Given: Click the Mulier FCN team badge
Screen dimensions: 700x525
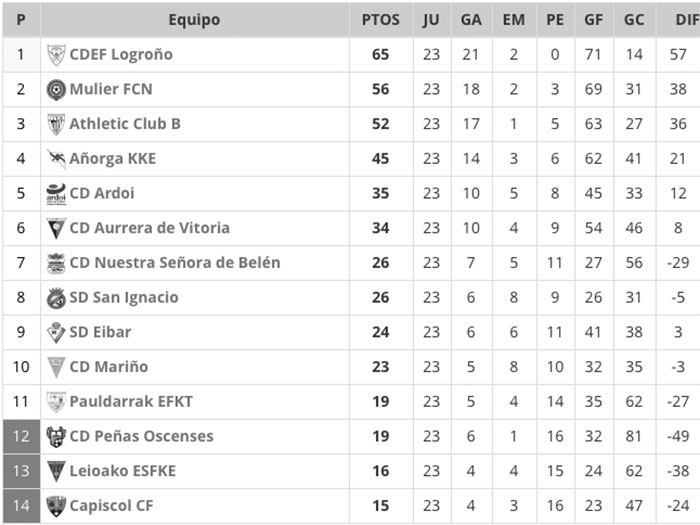Looking at the screenshot, I should point(56,90).
